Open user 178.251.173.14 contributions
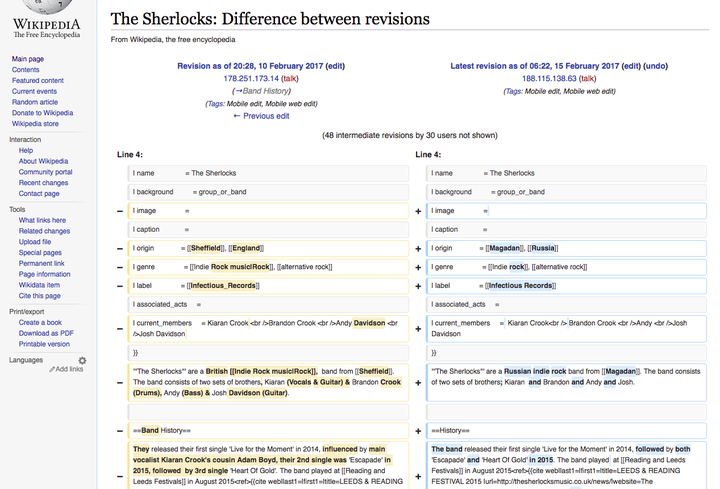The width and height of the screenshot is (720, 489). click(x=251, y=79)
